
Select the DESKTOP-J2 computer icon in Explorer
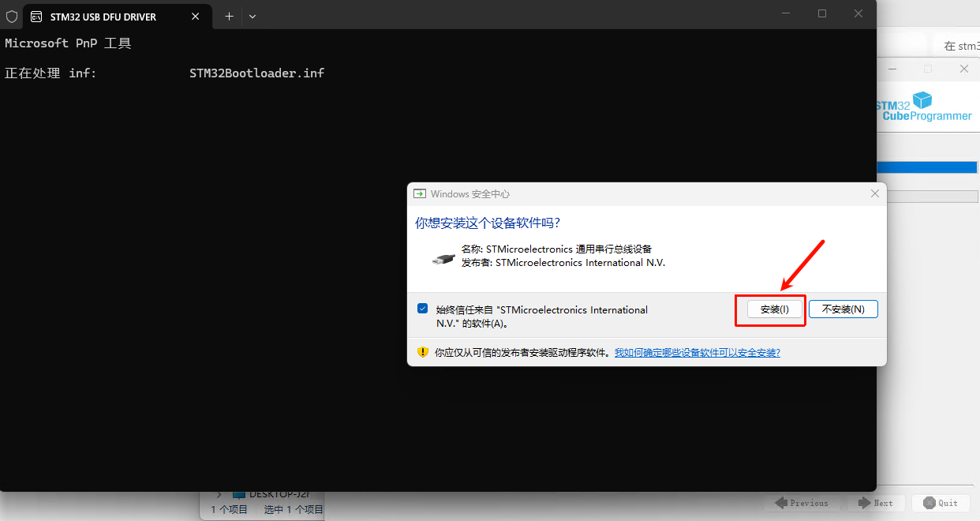click(238, 490)
